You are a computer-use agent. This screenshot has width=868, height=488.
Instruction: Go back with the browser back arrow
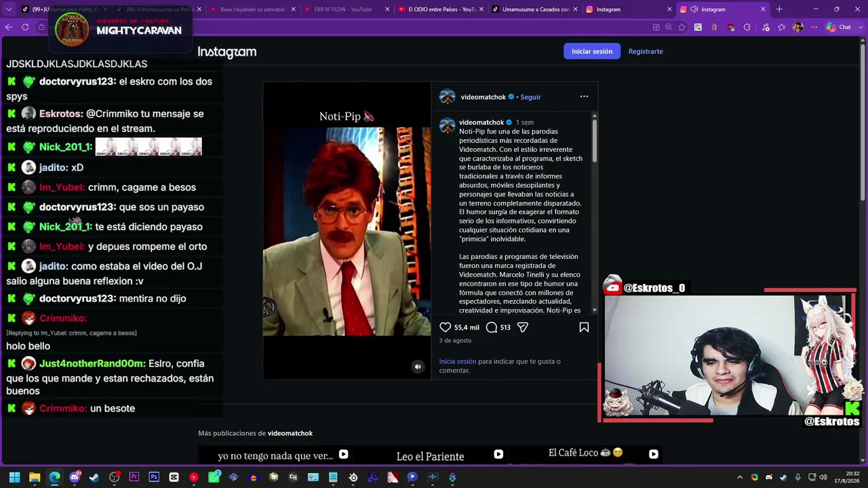(x=9, y=27)
